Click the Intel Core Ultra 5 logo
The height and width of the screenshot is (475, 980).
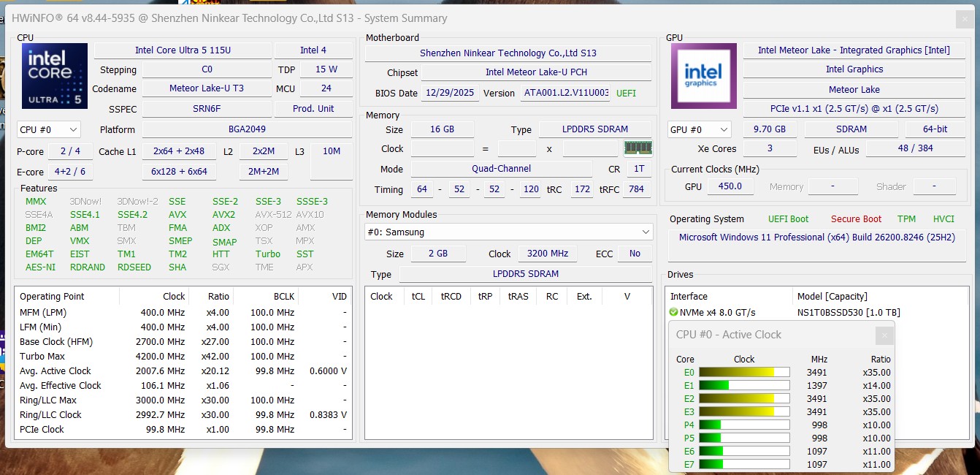(55, 76)
